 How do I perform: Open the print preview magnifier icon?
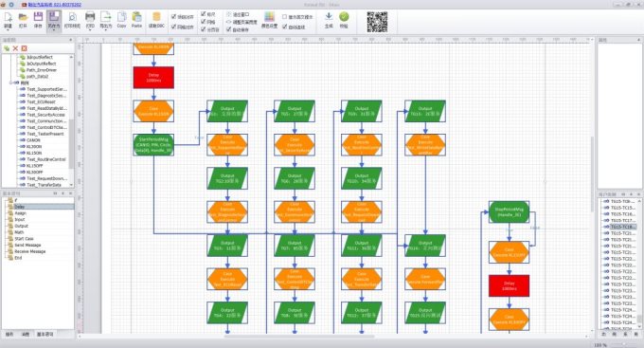coord(72,17)
